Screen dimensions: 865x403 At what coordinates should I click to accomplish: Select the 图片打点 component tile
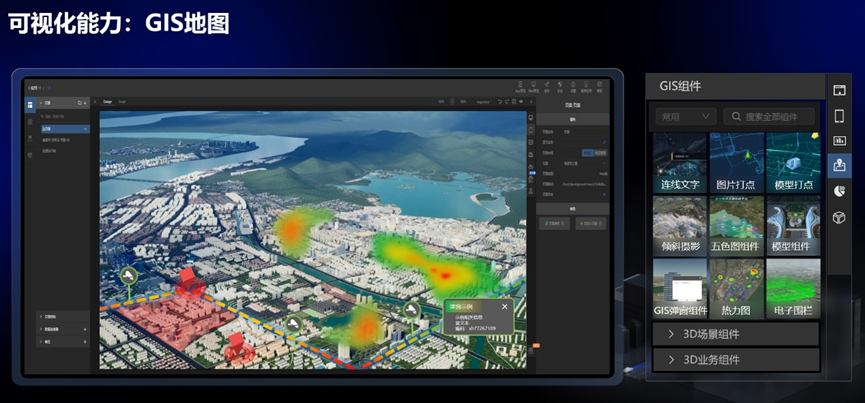(736, 162)
